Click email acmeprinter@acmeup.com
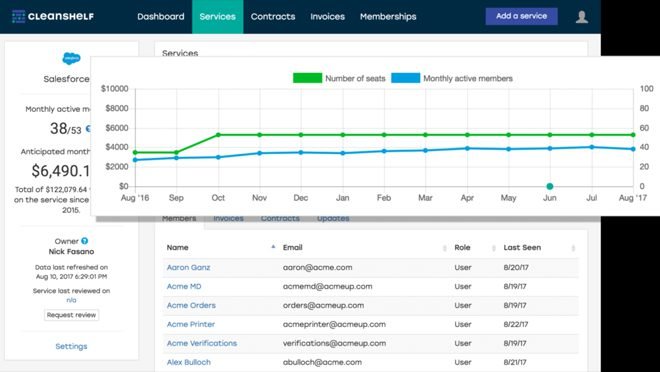This screenshot has height=372, width=660. click(x=334, y=324)
